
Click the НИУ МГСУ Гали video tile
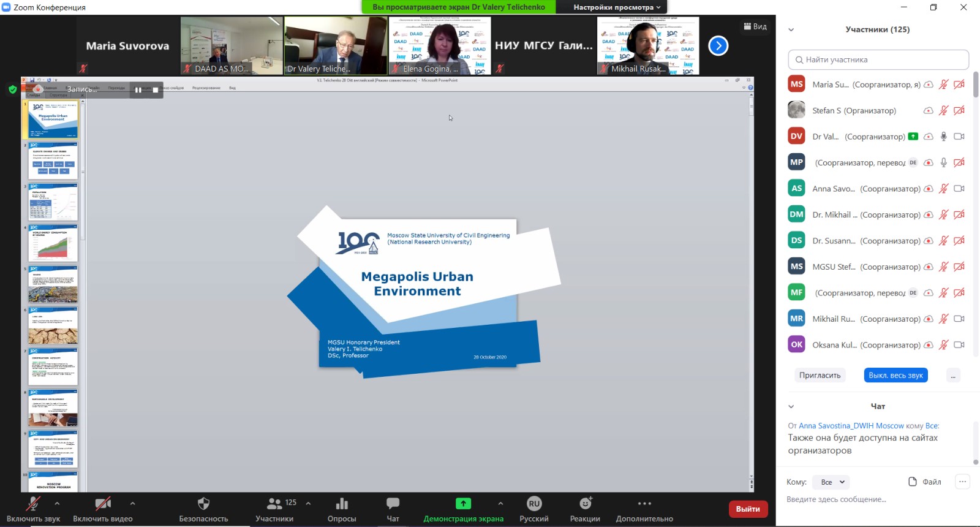point(544,46)
